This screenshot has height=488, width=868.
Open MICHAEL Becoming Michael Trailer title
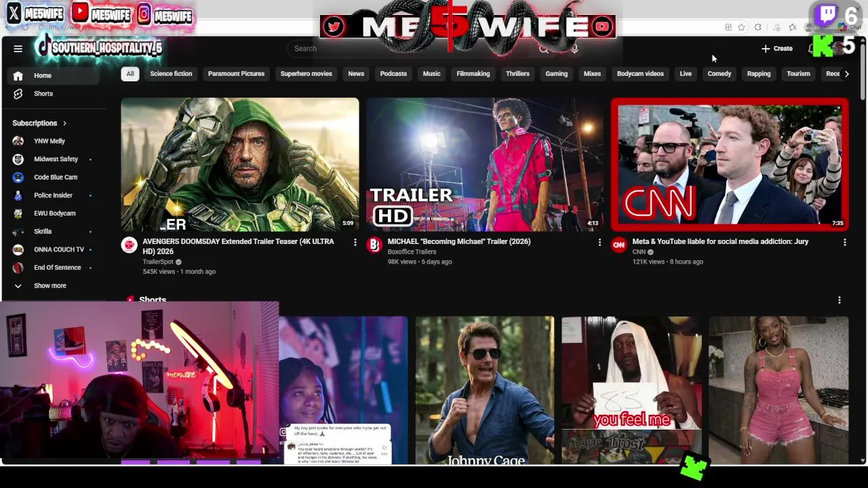click(459, 242)
